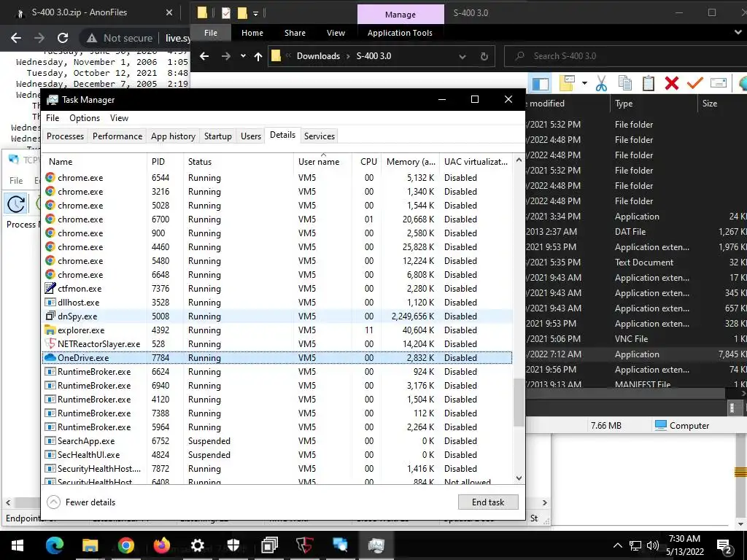Viewport: 747px width, 560px height.
Task: Select the ctfmon.exe process icon
Action: point(50,289)
